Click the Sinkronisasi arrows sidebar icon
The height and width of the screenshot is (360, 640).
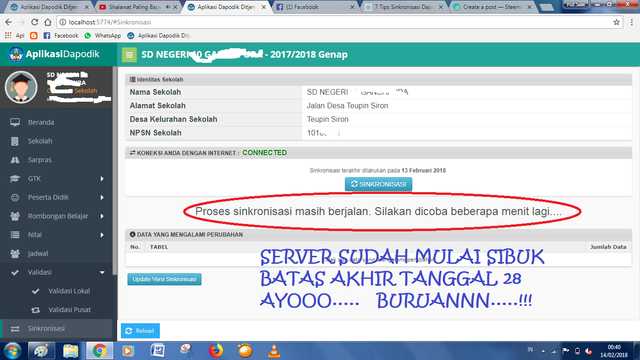[15, 329]
